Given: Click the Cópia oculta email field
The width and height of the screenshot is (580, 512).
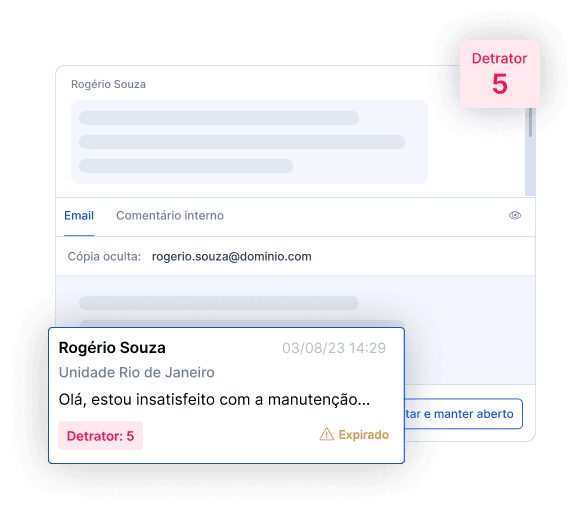Looking at the screenshot, I should click(x=232, y=256).
